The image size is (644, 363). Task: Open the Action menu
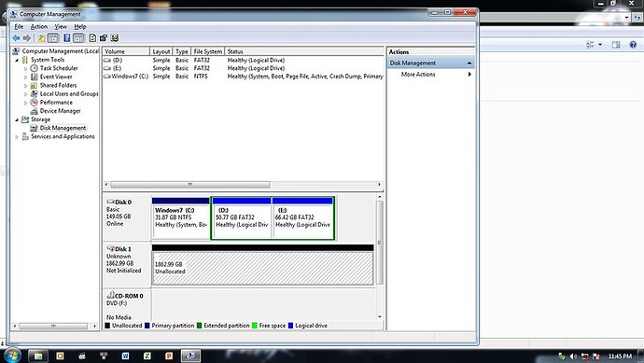[x=39, y=27]
